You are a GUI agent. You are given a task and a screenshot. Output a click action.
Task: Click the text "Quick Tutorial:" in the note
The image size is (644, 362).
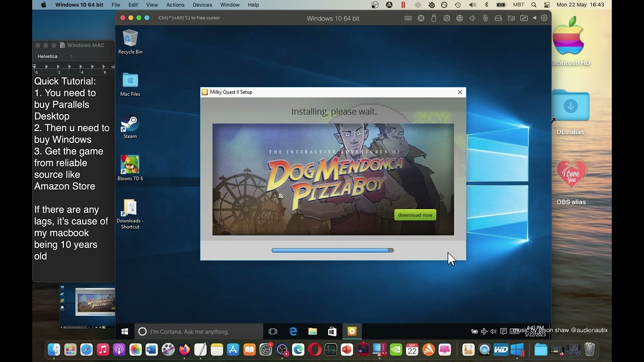(x=65, y=81)
